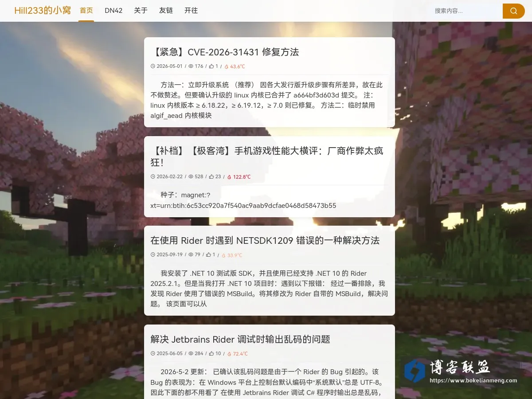Focus the 搜索内容 search input field
This screenshot has height=399, width=532.
coord(466,11)
